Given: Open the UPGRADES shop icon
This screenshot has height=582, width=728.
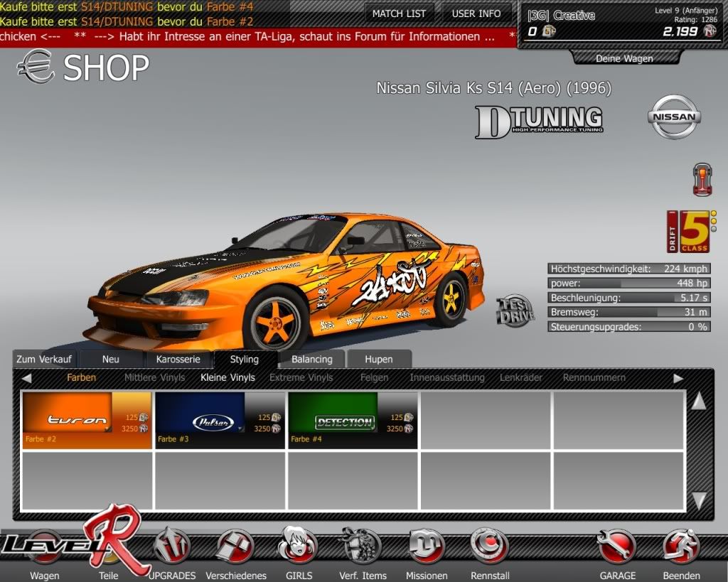Looking at the screenshot, I should 171,547.
